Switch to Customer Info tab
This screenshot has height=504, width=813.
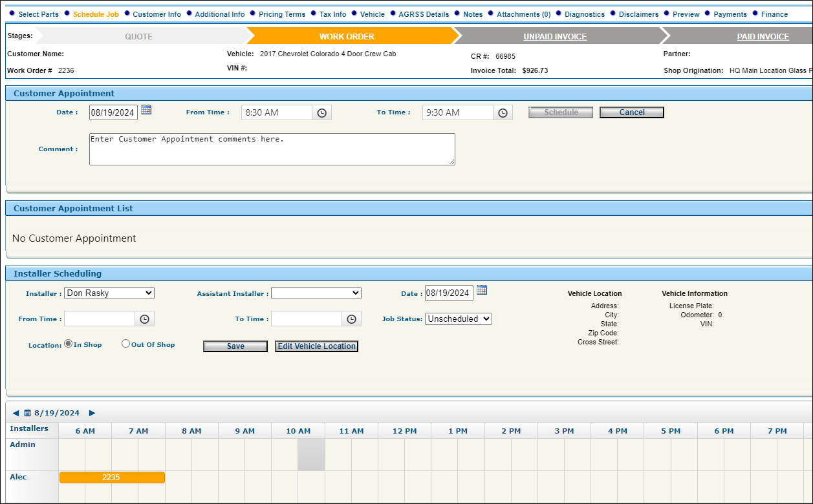click(157, 14)
